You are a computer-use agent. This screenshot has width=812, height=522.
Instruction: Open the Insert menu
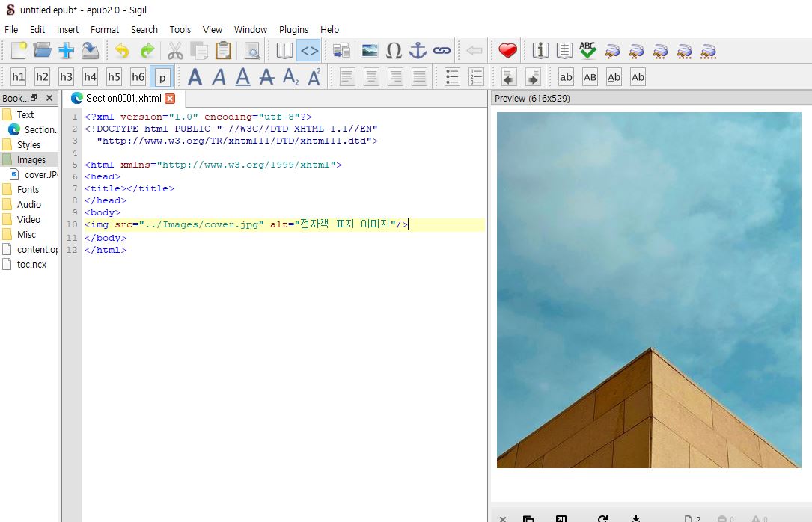click(x=68, y=29)
